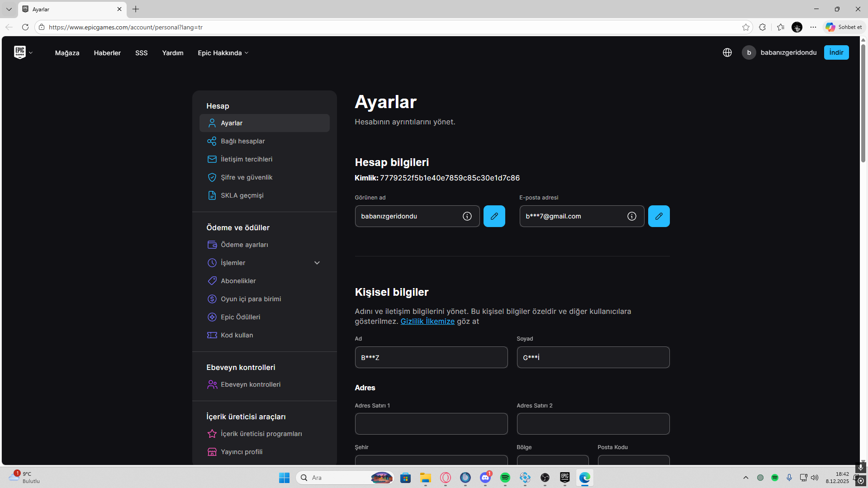This screenshot has width=868, height=488.
Task: Edit the email address with pencil button
Action: point(659,216)
